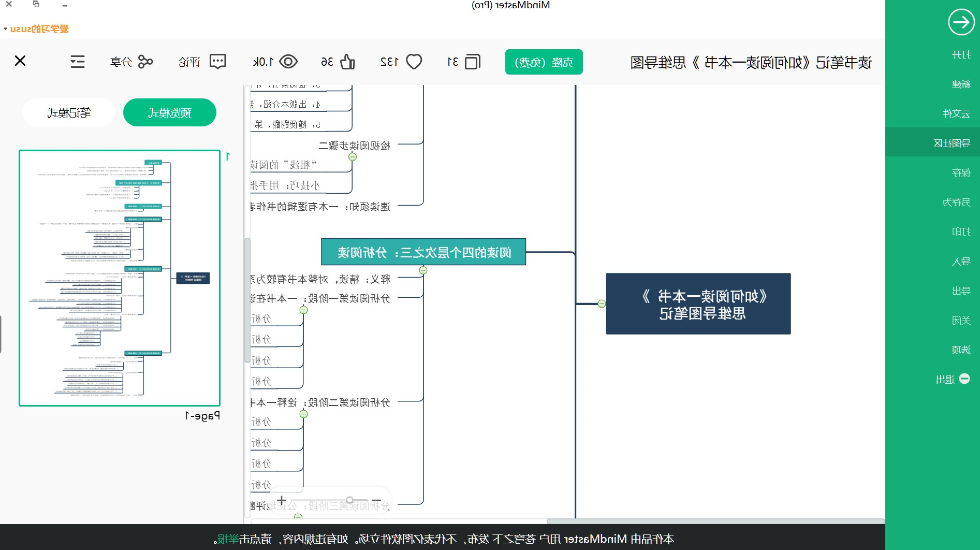Zoom in with the plus button
The height and width of the screenshot is (550, 980).
(282, 500)
